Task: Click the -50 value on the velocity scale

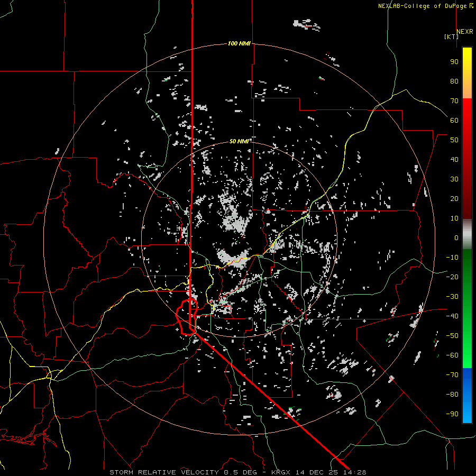Action: coord(452,336)
